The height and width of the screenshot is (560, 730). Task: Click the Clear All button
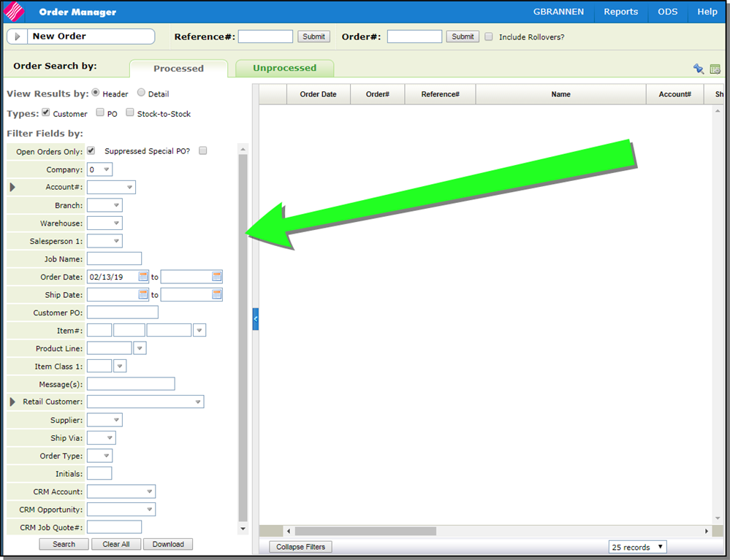[116, 544]
